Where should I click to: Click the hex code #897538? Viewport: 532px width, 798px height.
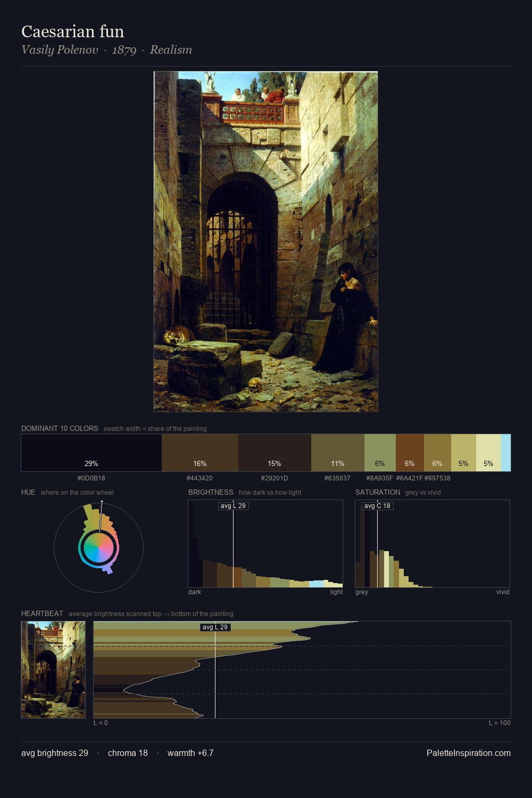click(x=437, y=478)
